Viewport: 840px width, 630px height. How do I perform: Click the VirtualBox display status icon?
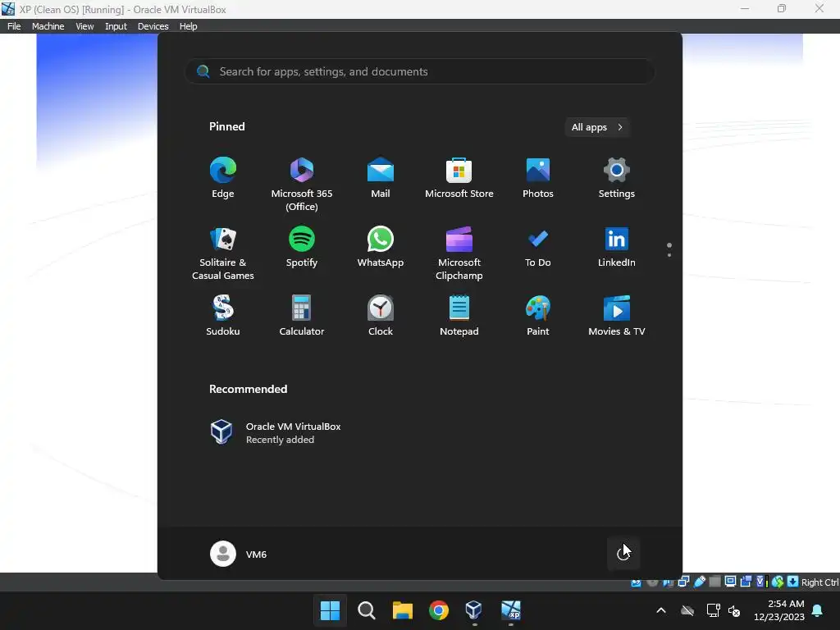point(730,582)
